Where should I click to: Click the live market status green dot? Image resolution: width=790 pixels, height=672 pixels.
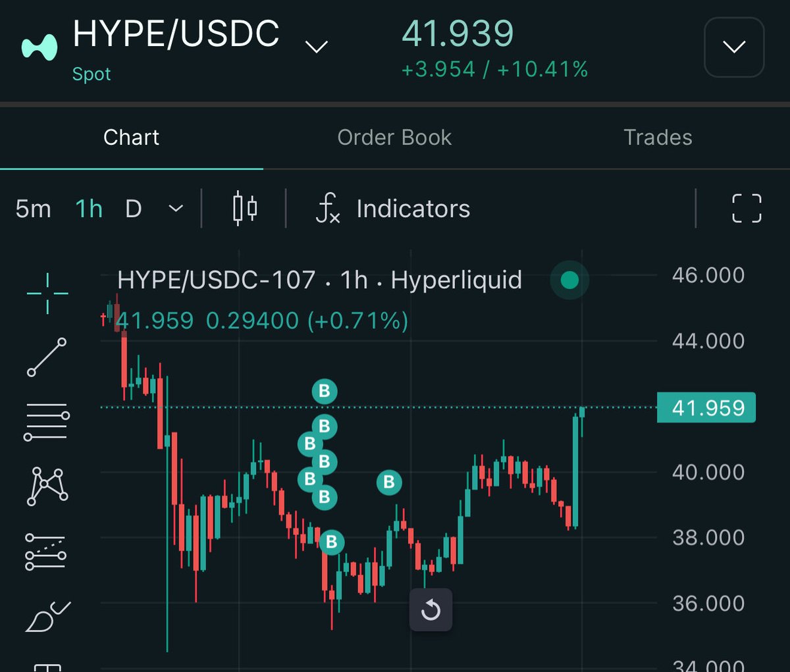point(569,280)
